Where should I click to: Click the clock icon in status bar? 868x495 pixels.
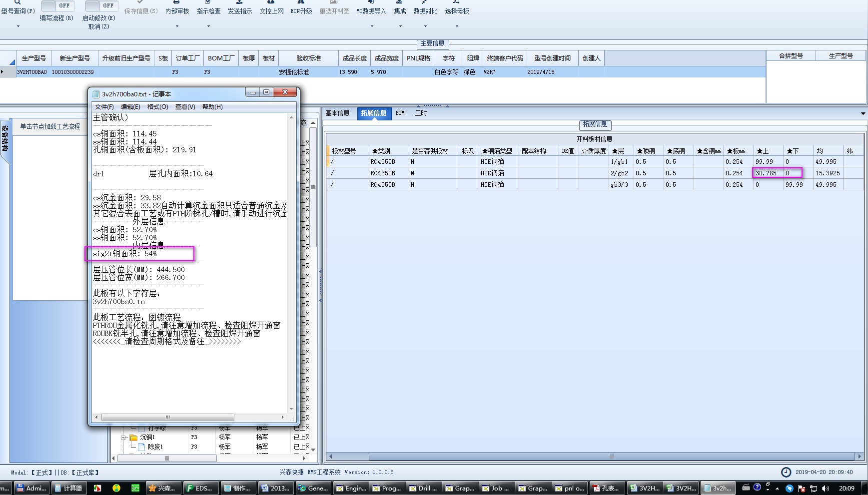tap(786, 472)
